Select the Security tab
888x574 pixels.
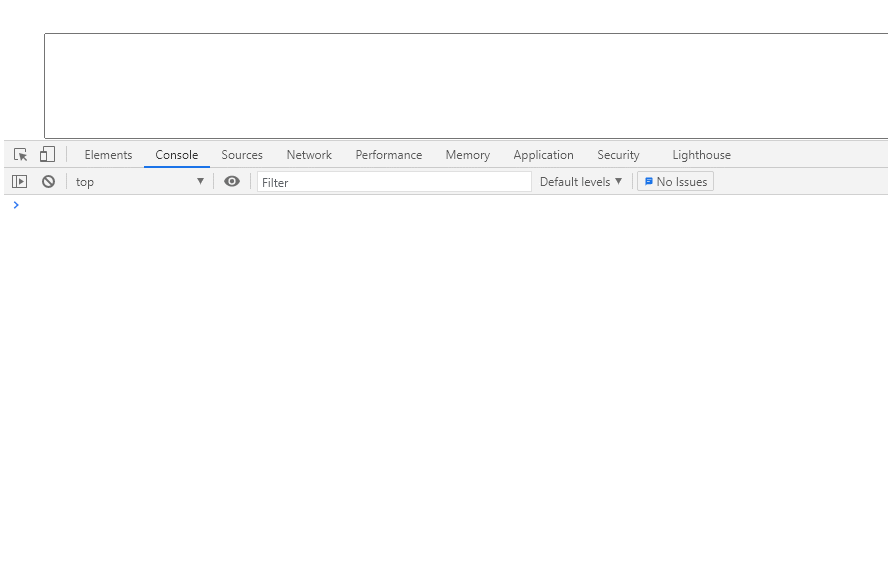pyautogui.click(x=618, y=155)
